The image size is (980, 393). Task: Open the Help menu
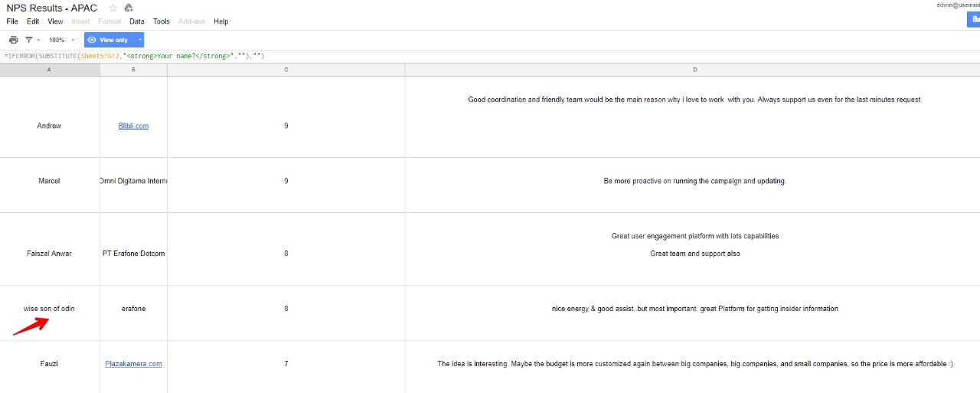click(x=220, y=21)
